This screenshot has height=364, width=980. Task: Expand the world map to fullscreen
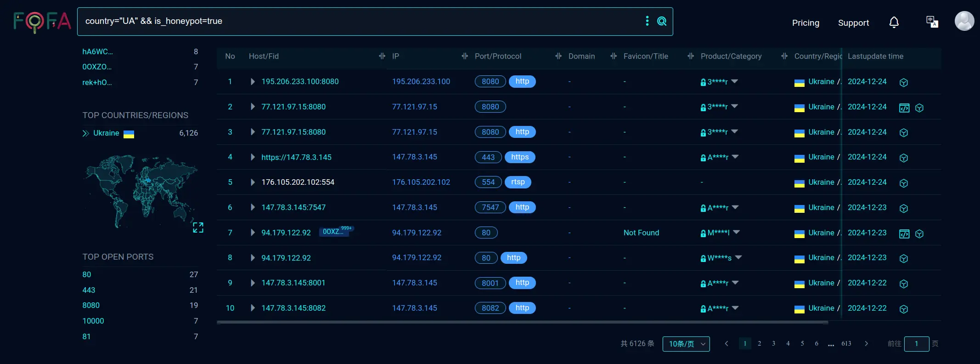(198, 227)
